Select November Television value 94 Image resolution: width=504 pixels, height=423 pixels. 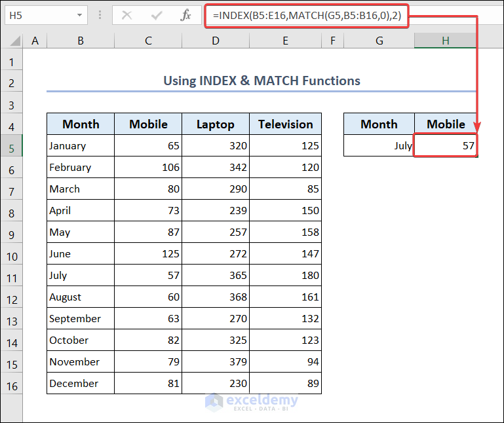(286, 361)
